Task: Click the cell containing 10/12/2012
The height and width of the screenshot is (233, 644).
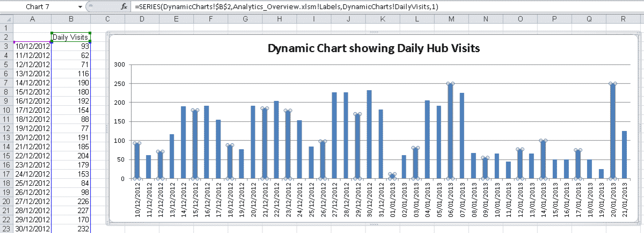Action: 32,46
